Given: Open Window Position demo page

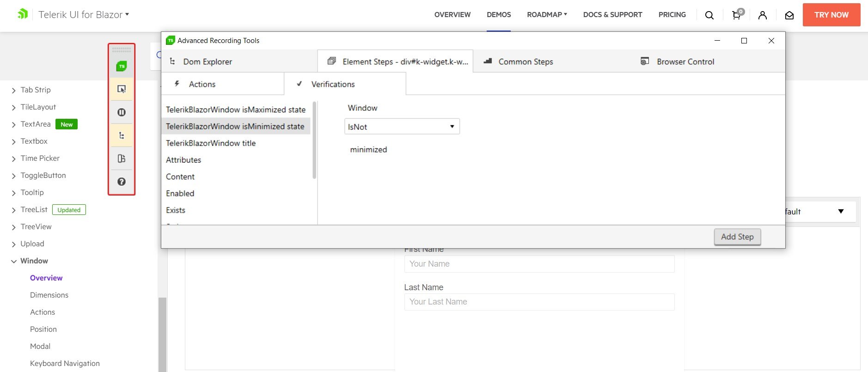Looking at the screenshot, I should tap(43, 329).
